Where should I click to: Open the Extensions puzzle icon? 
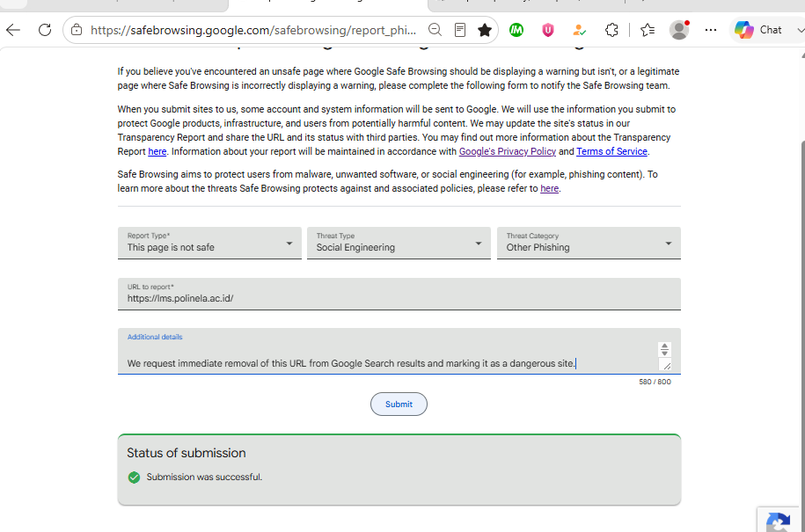[x=611, y=30]
